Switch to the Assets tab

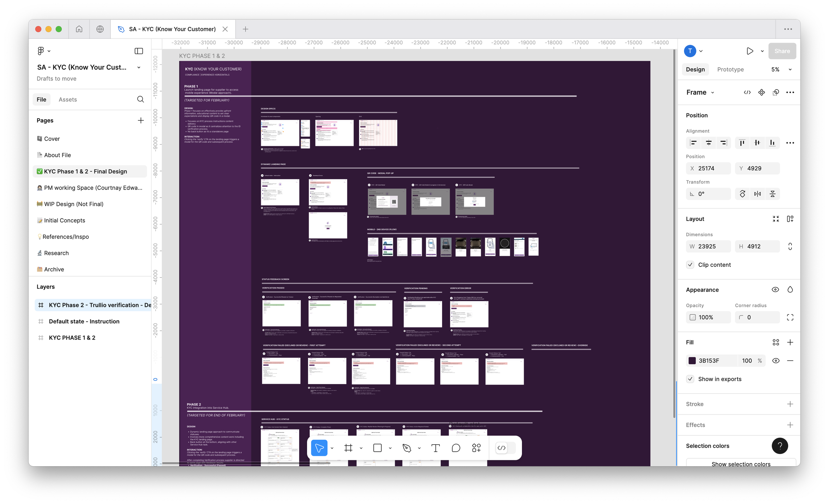[68, 99]
